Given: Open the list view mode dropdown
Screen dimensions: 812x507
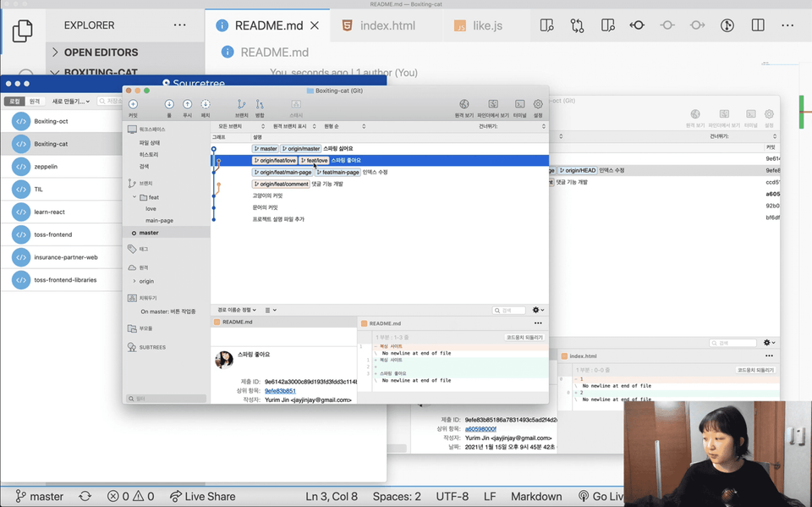Looking at the screenshot, I should 271,310.
